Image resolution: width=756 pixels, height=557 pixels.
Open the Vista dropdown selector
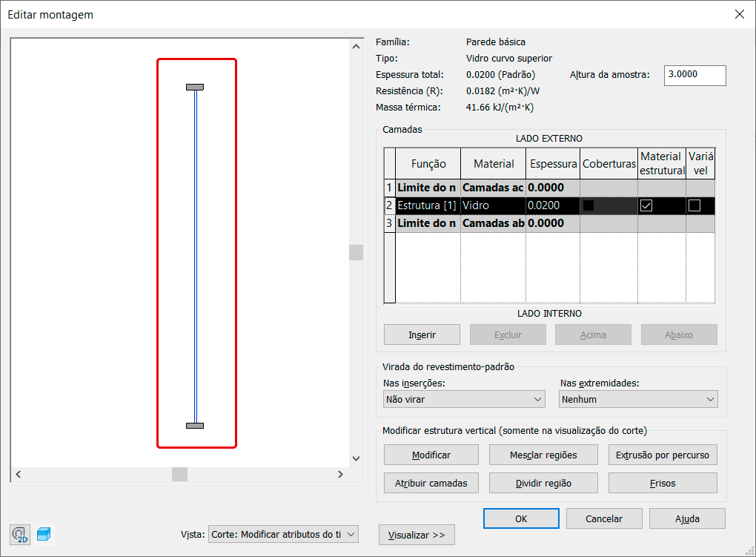pyautogui.click(x=284, y=534)
